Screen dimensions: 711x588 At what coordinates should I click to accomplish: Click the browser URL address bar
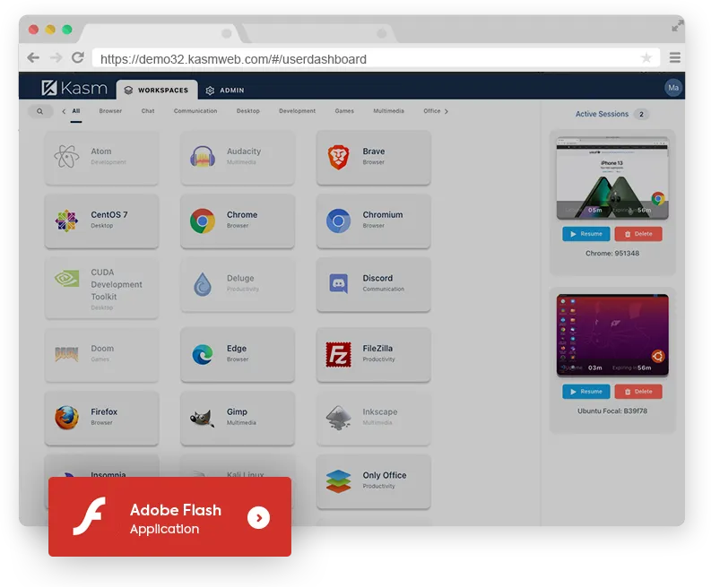coord(368,58)
